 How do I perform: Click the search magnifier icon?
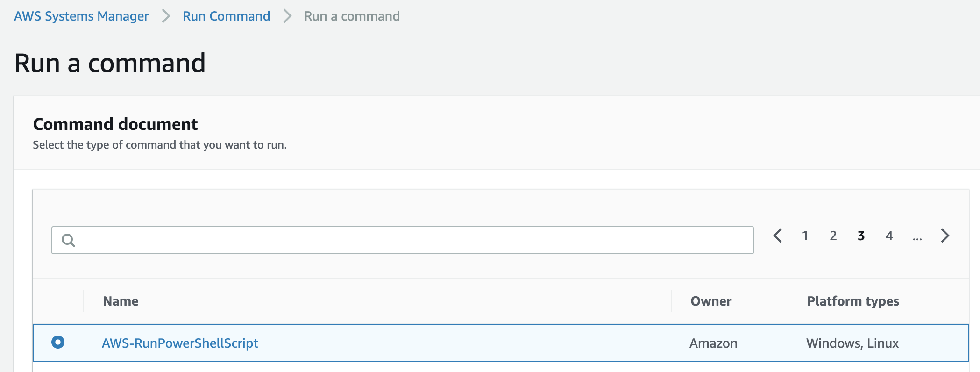point(68,240)
